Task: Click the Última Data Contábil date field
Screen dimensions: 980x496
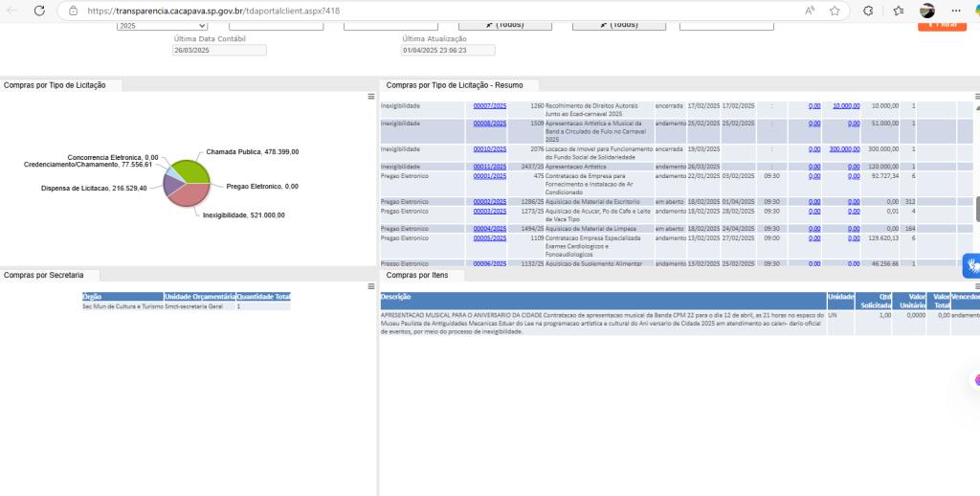Action: tap(219, 50)
